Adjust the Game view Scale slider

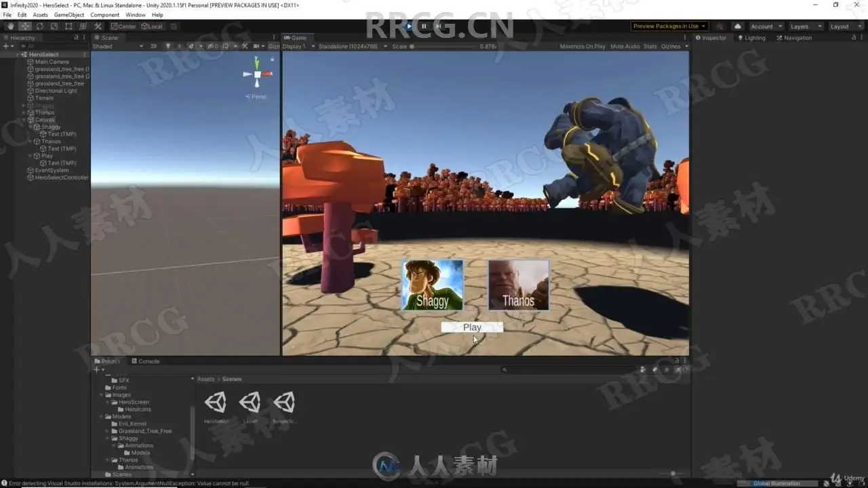tap(443, 46)
